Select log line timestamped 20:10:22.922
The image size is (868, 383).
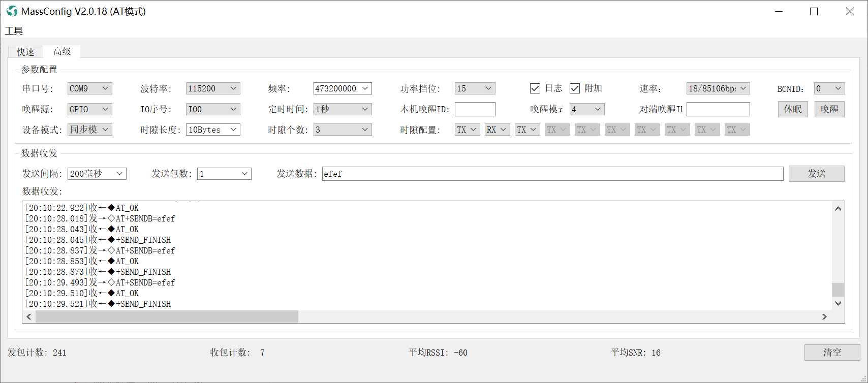click(82, 208)
